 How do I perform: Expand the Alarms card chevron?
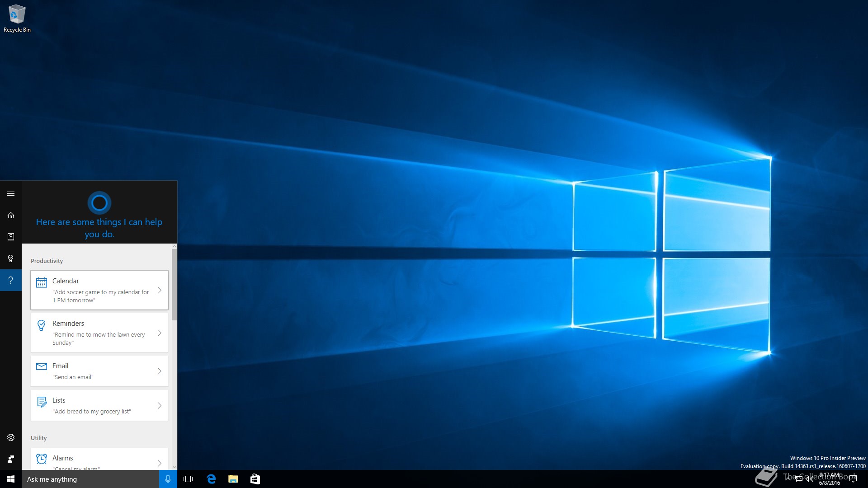[160, 463]
